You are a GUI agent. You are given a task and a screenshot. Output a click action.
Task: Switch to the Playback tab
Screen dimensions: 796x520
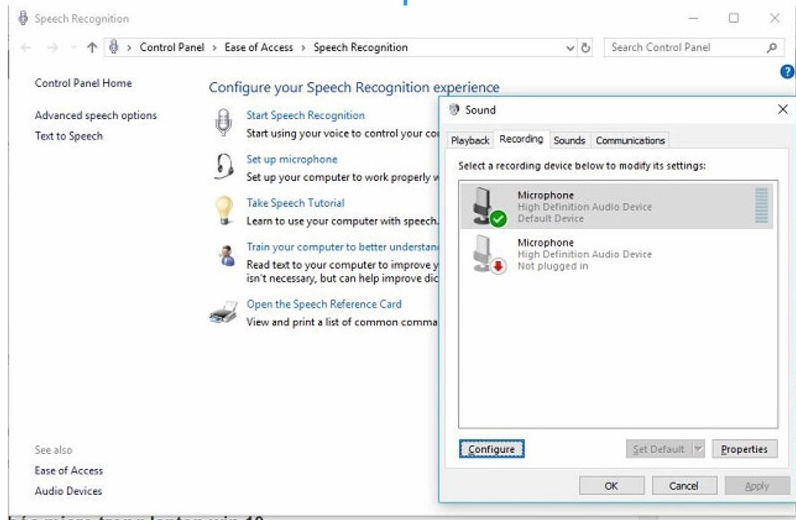coord(470,141)
